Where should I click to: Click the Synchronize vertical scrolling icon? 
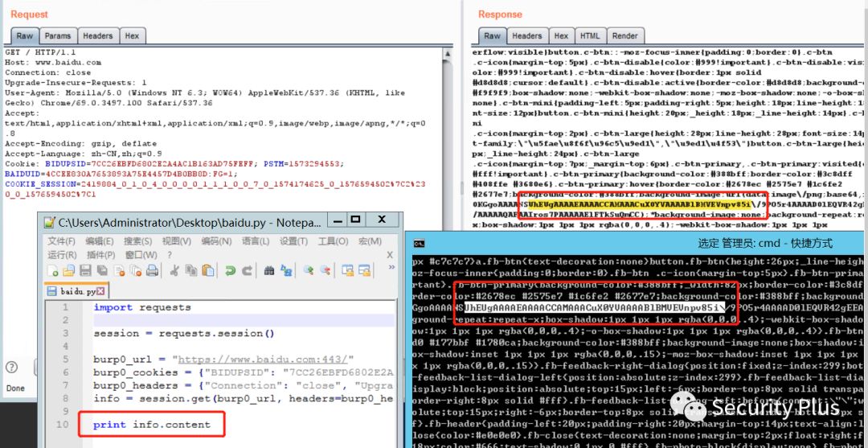(x=348, y=270)
